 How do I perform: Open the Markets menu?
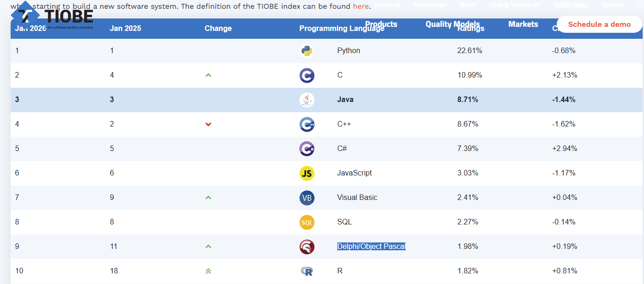(x=523, y=24)
